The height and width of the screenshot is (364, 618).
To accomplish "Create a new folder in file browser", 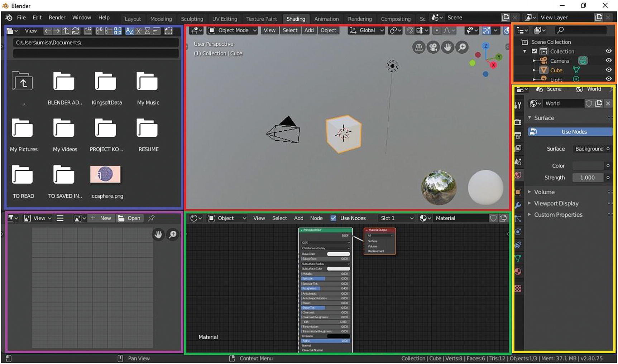I will tap(88, 31).
